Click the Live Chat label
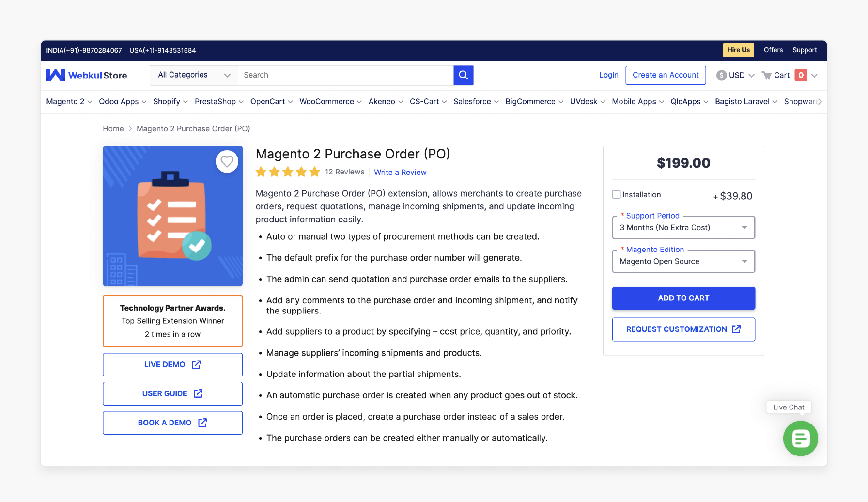868x502 pixels. [789, 408]
